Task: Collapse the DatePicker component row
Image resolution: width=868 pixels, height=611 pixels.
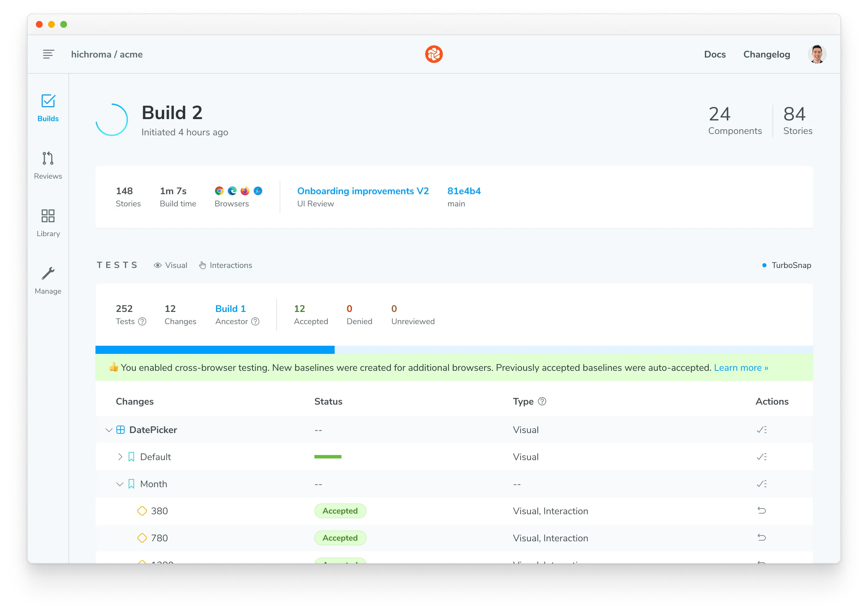Action: point(109,430)
